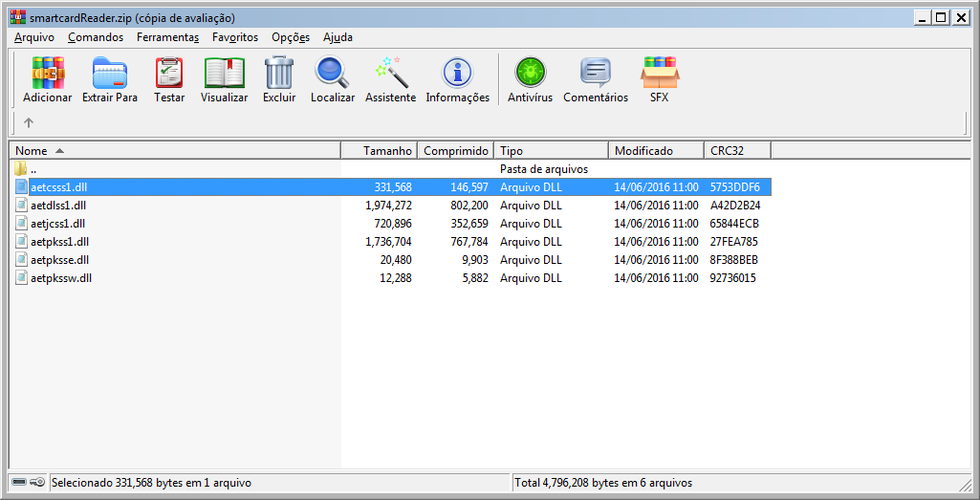
Task: Maximize the smartcardReader.zip window
Action: 941,18
